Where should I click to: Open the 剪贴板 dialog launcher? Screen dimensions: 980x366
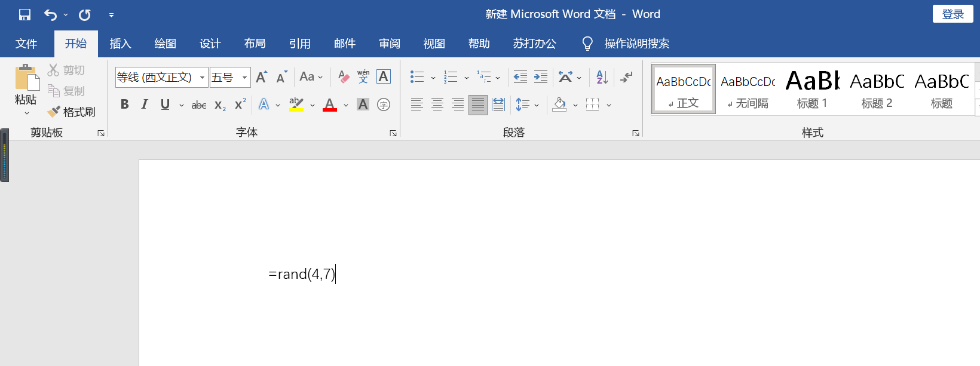click(x=101, y=133)
